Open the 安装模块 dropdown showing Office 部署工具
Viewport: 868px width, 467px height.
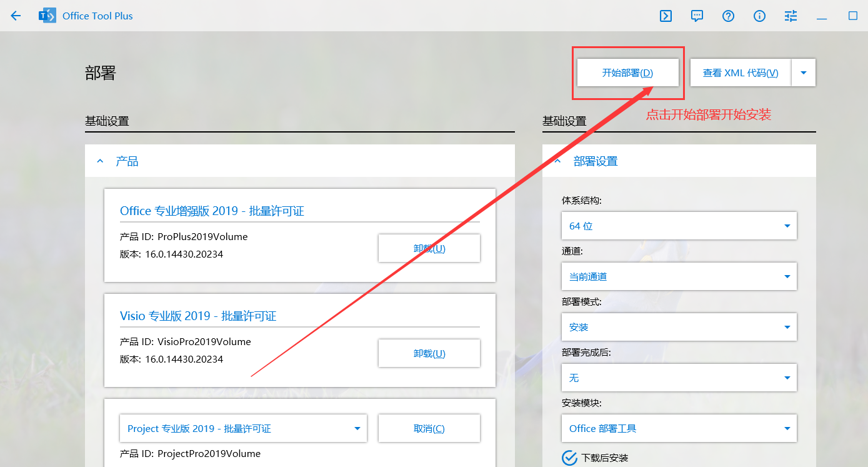[x=679, y=428]
